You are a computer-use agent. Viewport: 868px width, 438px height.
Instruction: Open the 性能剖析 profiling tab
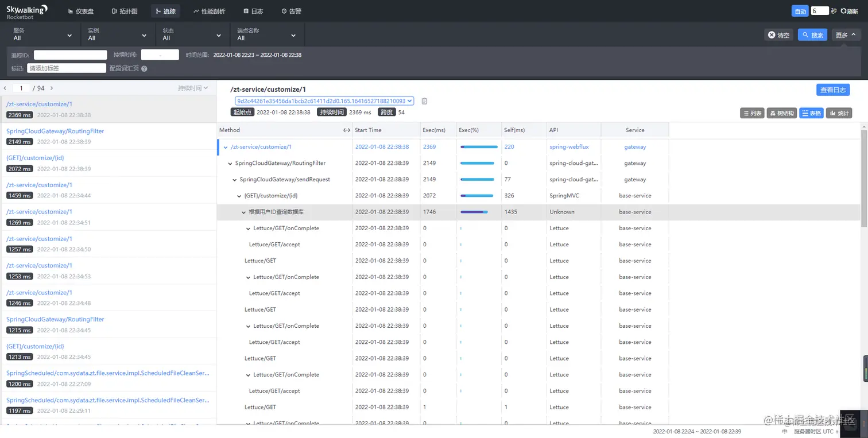210,11
